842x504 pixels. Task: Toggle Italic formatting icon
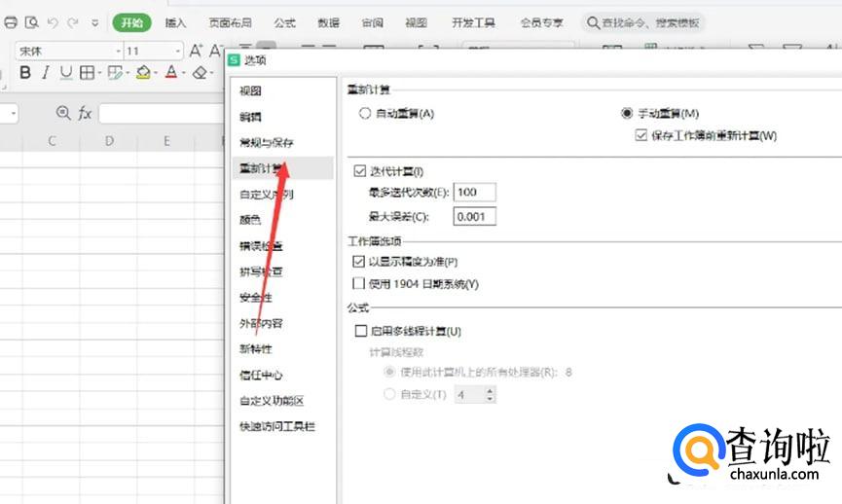pos(46,72)
